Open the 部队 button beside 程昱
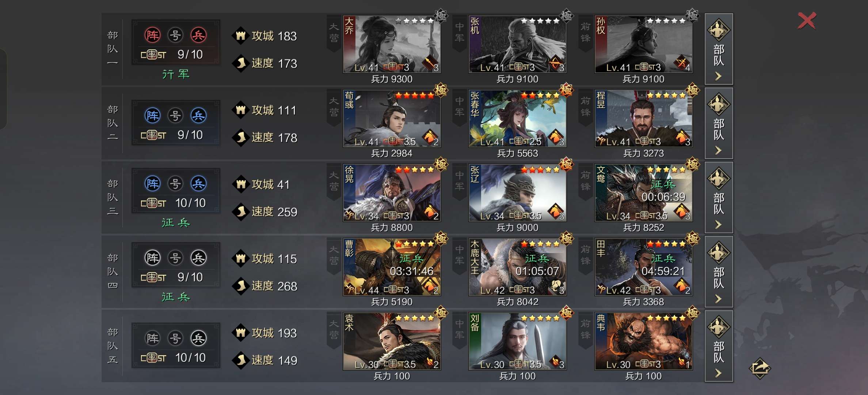Screen dimensions: 868x395 [719, 123]
